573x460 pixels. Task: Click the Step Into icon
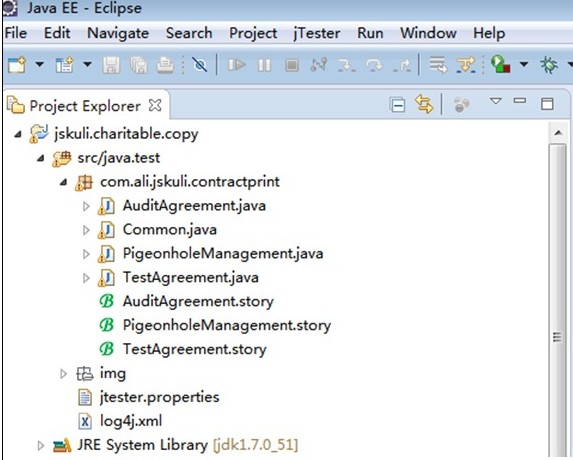click(346, 65)
